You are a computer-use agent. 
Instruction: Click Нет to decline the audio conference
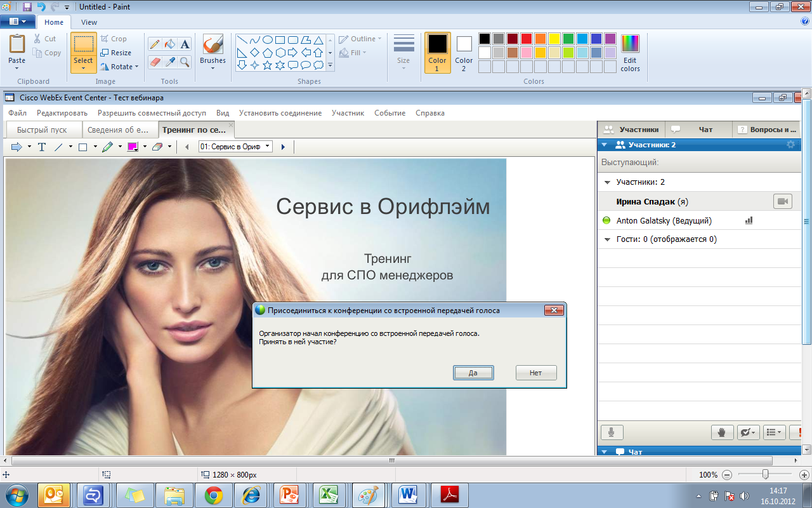coord(536,373)
